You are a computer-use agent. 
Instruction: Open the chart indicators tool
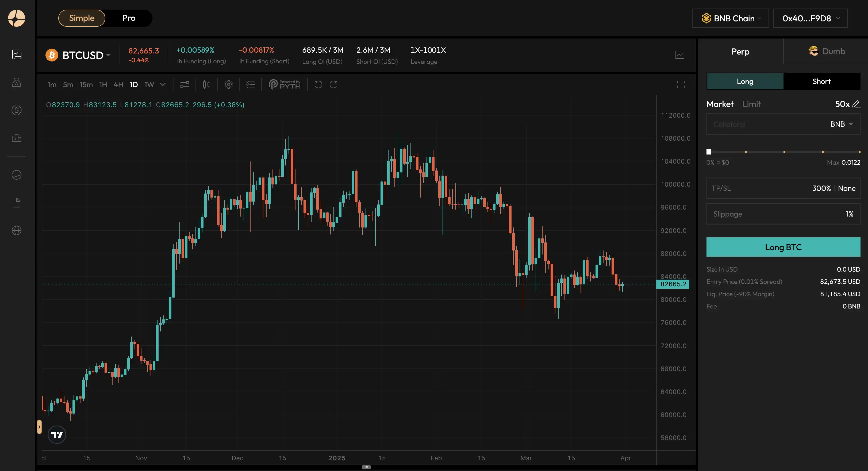point(185,84)
